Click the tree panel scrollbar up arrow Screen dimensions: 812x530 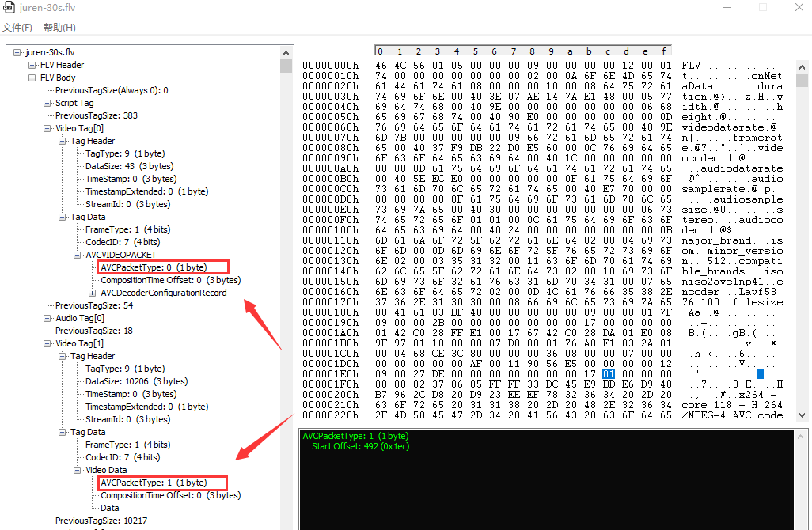click(286, 52)
